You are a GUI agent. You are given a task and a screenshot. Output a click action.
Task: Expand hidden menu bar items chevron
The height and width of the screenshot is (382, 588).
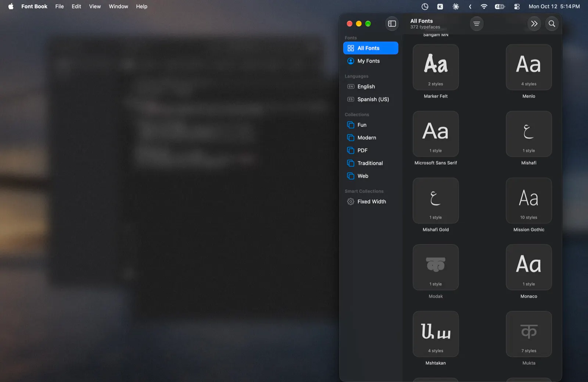(470, 6)
